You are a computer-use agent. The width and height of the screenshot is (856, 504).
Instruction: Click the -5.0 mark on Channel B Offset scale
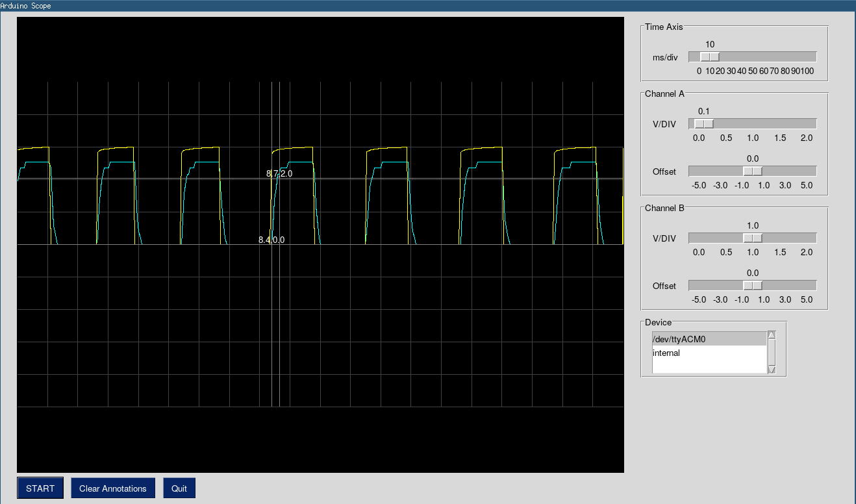[699, 299]
